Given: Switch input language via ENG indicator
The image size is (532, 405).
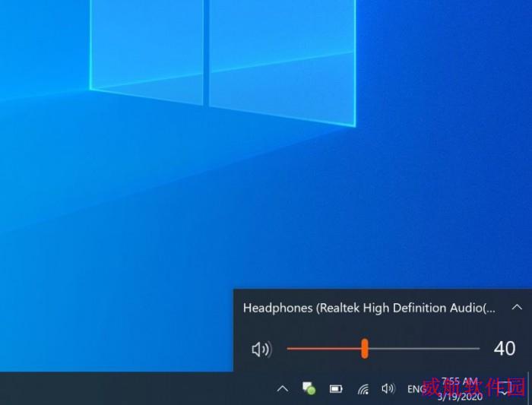Looking at the screenshot, I should tap(416, 389).
